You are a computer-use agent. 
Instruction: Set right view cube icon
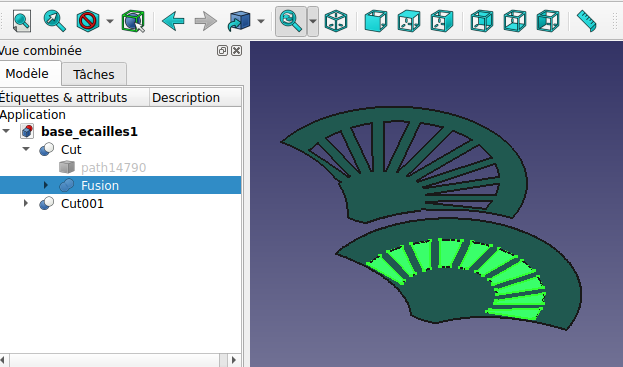click(442, 21)
